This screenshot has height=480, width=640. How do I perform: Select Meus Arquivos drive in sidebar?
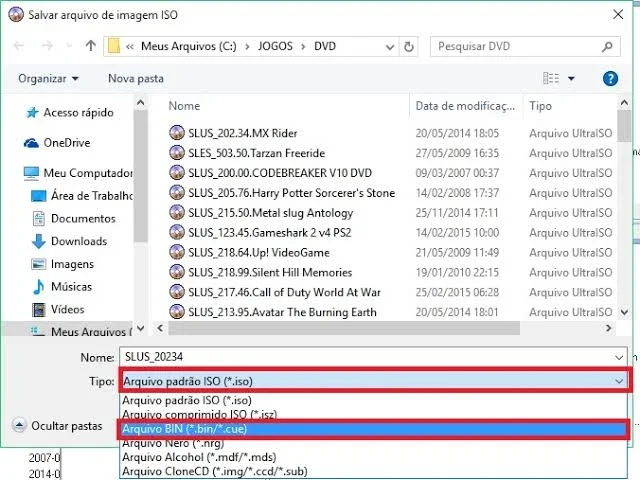(x=82, y=331)
